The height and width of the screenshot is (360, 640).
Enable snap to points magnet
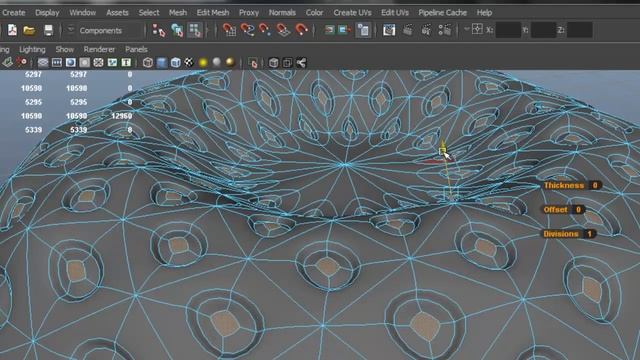pyautogui.click(x=265, y=30)
